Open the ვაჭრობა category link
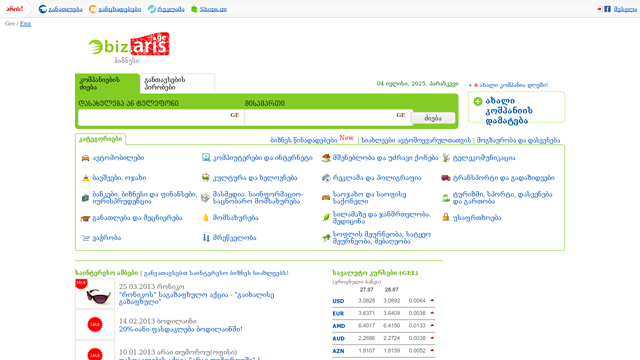 pos(107,238)
